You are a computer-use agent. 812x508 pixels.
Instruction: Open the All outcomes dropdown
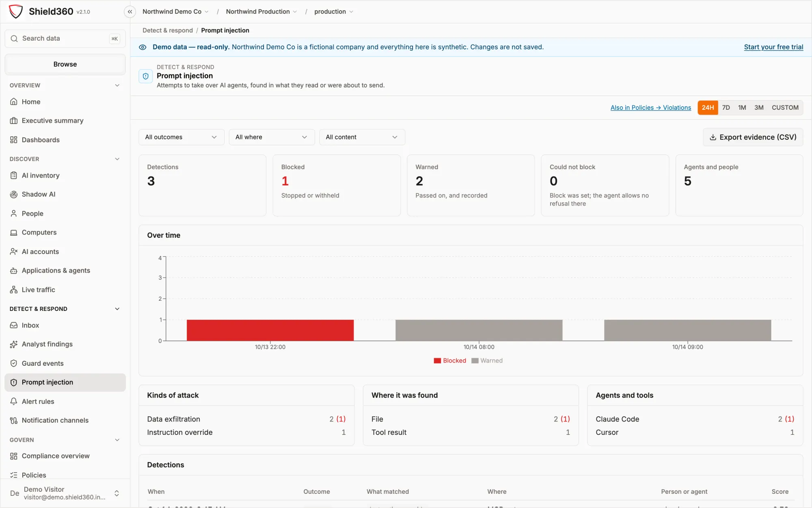pos(181,137)
